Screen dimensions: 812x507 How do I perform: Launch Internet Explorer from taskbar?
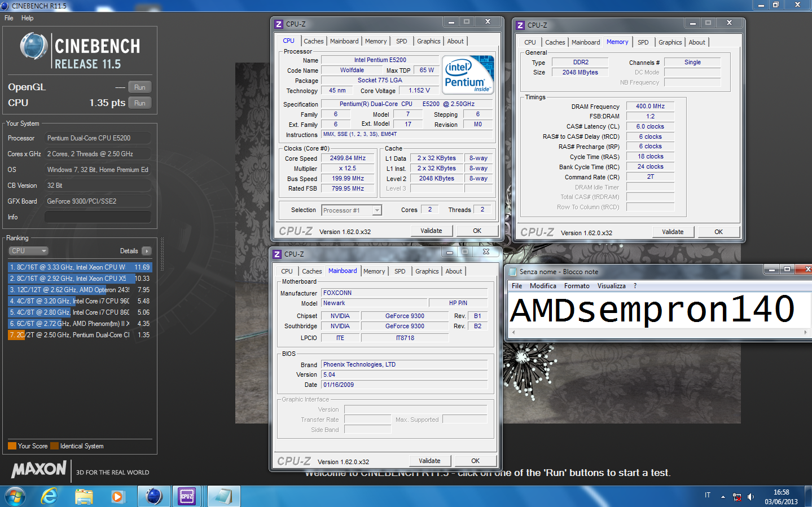coord(50,496)
